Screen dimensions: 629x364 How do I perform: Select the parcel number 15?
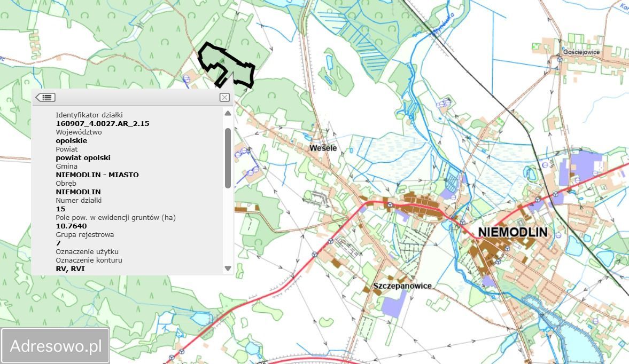(x=60, y=209)
